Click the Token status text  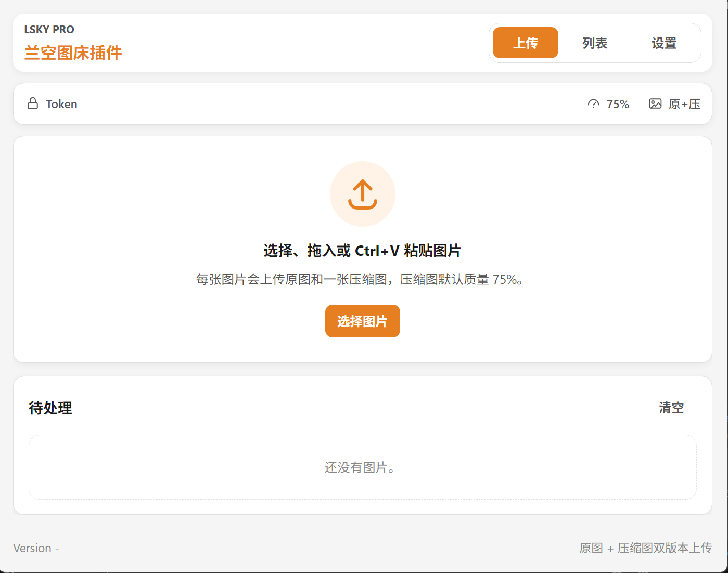61,104
